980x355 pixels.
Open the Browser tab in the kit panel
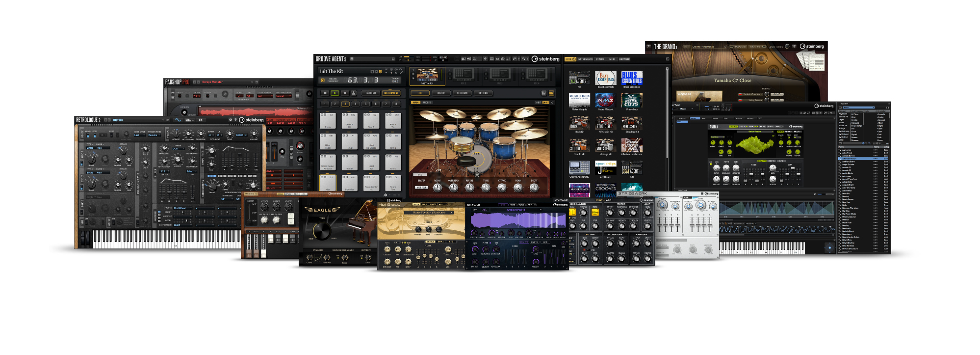(624, 59)
